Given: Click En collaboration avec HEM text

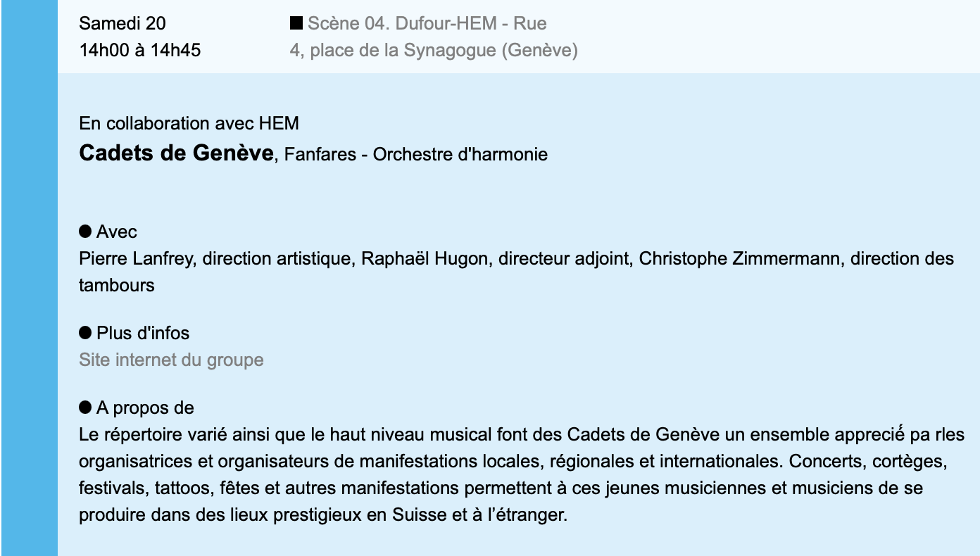Looking at the screenshot, I should pyautogui.click(x=189, y=124).
